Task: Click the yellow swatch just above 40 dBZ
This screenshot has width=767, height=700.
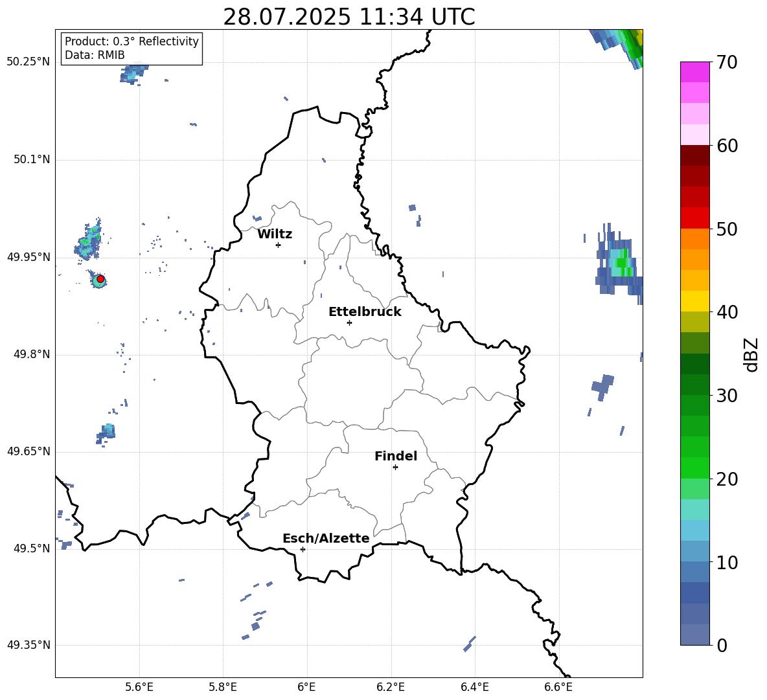Action: (694, 301)
